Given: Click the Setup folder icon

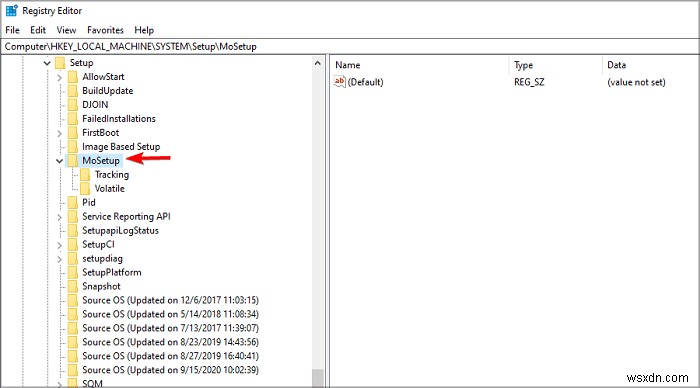Looking at the screenshot, I should click(x=60, y=63).
